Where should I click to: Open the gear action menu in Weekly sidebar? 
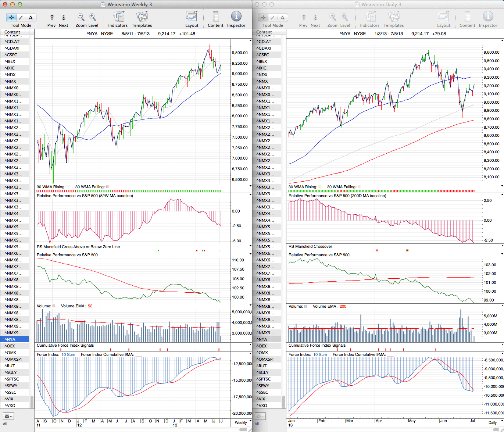click(8, 416)
